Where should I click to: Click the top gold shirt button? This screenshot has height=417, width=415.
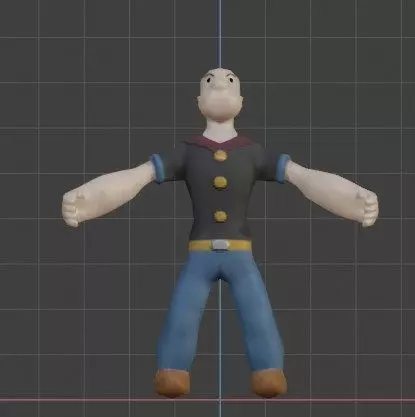coord(220,155)
